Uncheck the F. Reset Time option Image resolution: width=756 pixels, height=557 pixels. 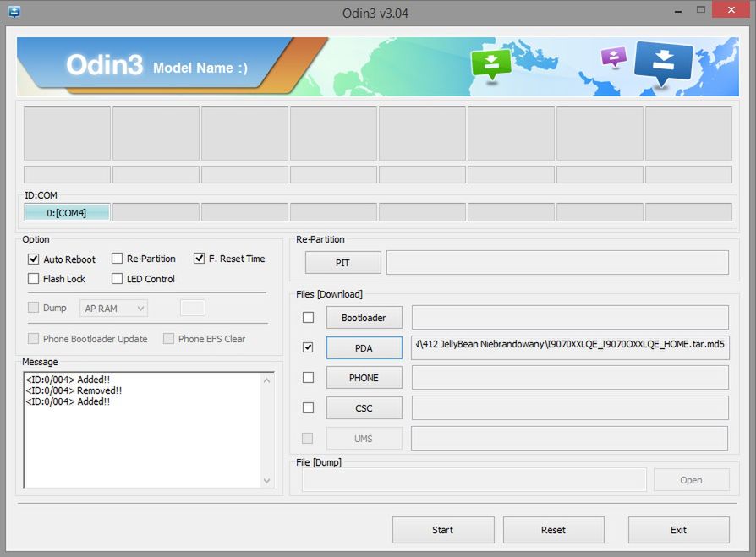click(x=199, y=259)
